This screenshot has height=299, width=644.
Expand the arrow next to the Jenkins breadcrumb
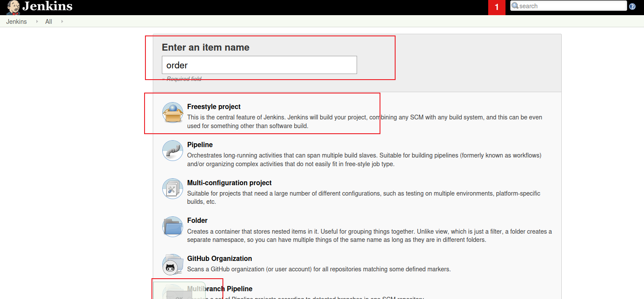[x=37, y=21]
